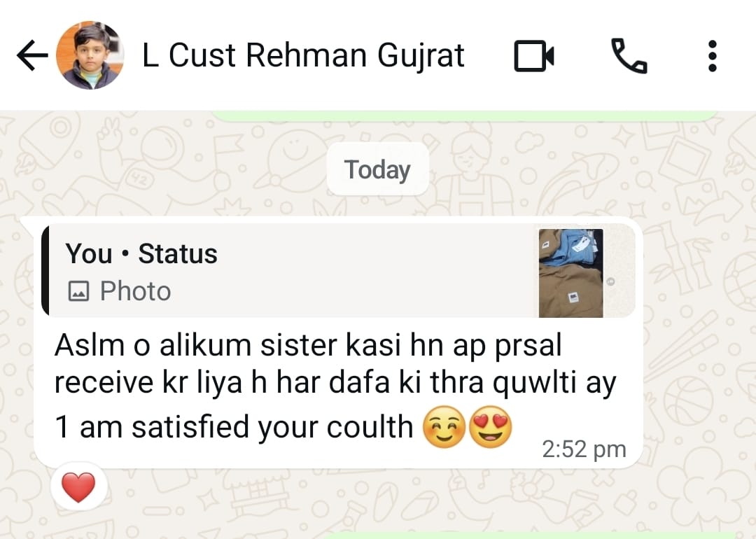Image resolution: width=756 pixels, height=539 pixels.
Task: Tap the black bar of quoted status
Action: coord(45,271)
